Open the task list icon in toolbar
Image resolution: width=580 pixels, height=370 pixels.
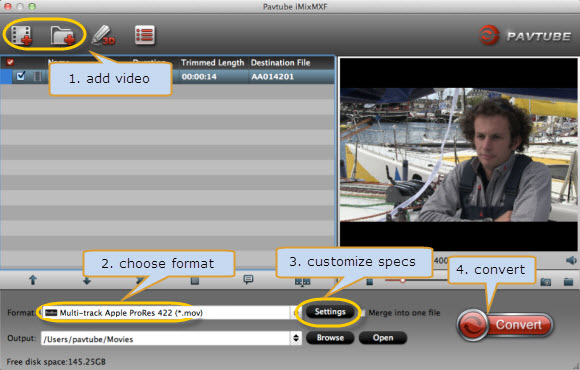(x=145, y=35)
